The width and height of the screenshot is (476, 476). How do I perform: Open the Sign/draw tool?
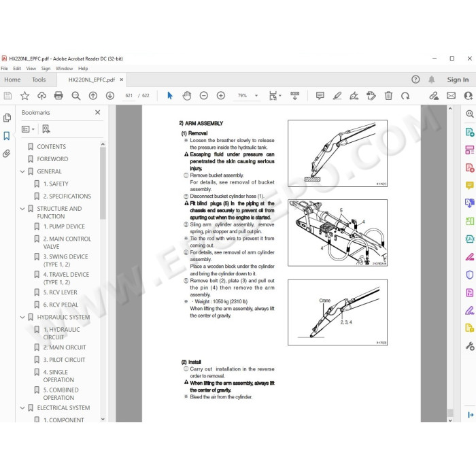click(354, 96)
